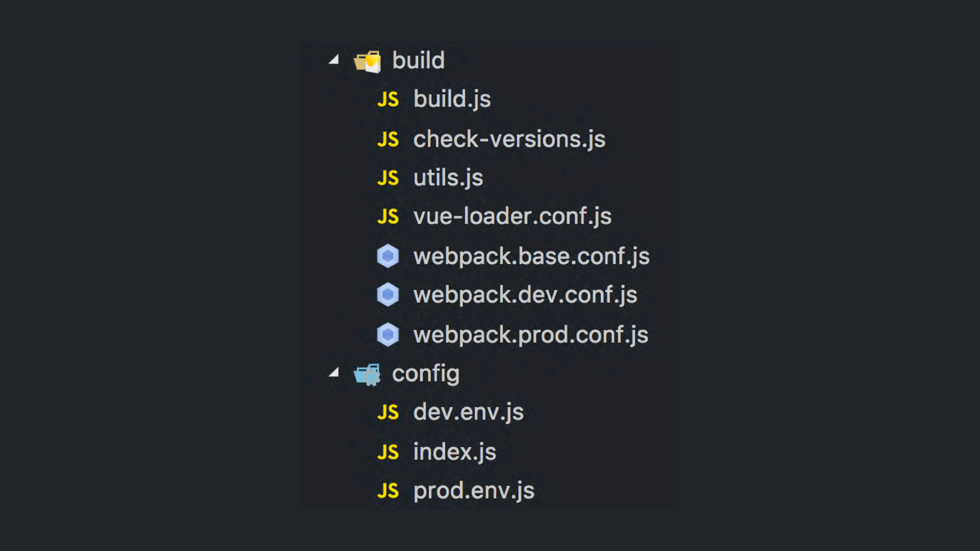Screen dimensions: 980x551
Task: Select the webpack.base.conf.js file
Action: pyautogui.click(x=531, y=256)
